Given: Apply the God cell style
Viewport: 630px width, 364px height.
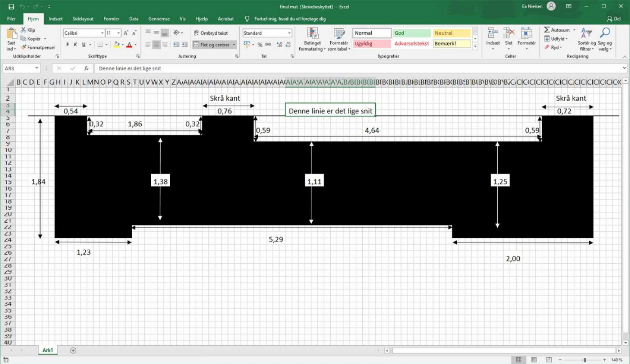Looking at the screenshot, I should (411, 33).
